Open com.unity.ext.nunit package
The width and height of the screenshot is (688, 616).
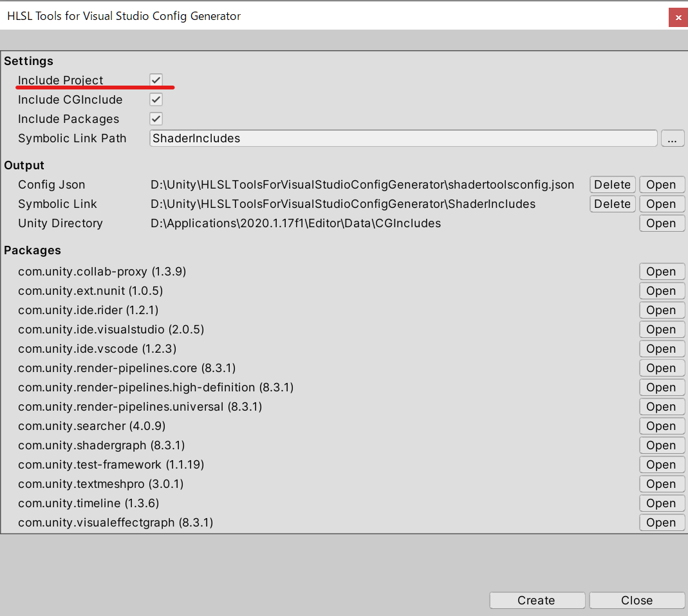(x=661, y=291)
